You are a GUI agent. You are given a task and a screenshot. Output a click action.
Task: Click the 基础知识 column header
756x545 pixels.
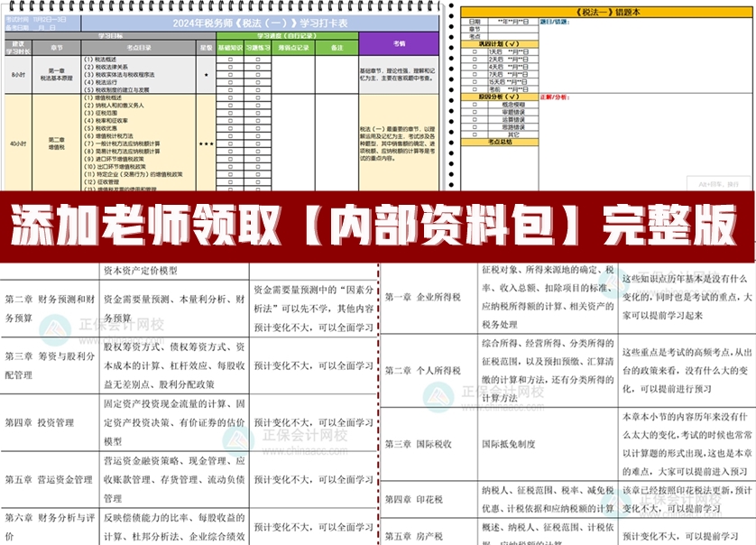pos(230,48)
